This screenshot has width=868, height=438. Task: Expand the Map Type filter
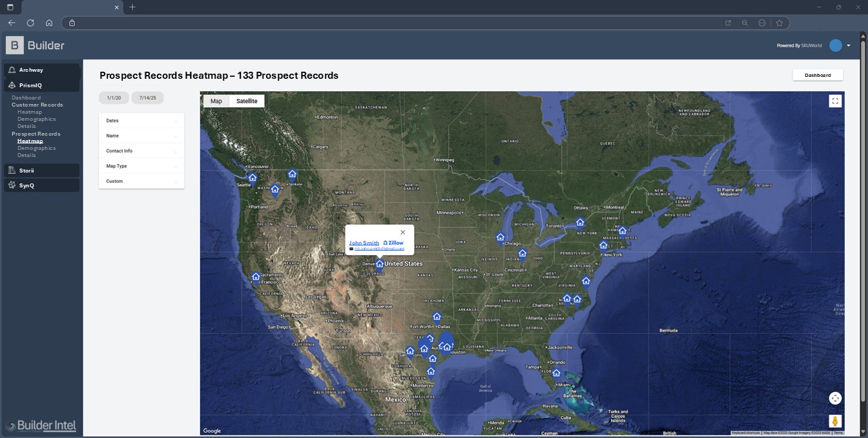coord(141,166)
